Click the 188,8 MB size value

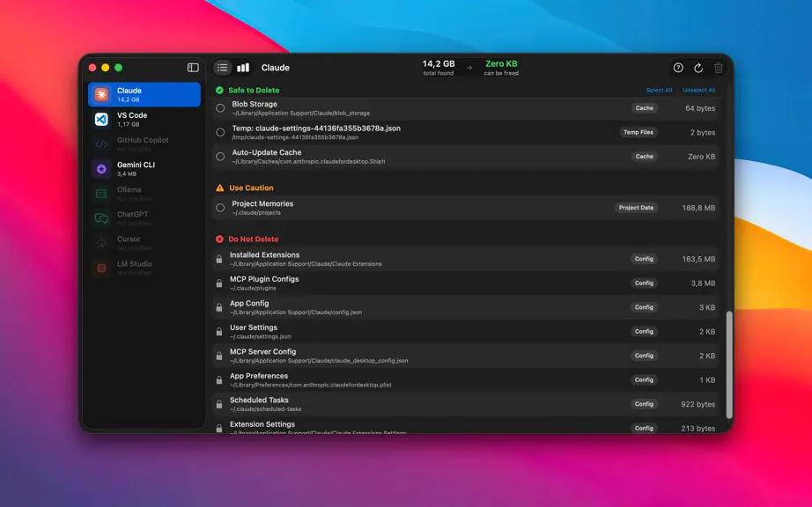[x=698, y=208]
